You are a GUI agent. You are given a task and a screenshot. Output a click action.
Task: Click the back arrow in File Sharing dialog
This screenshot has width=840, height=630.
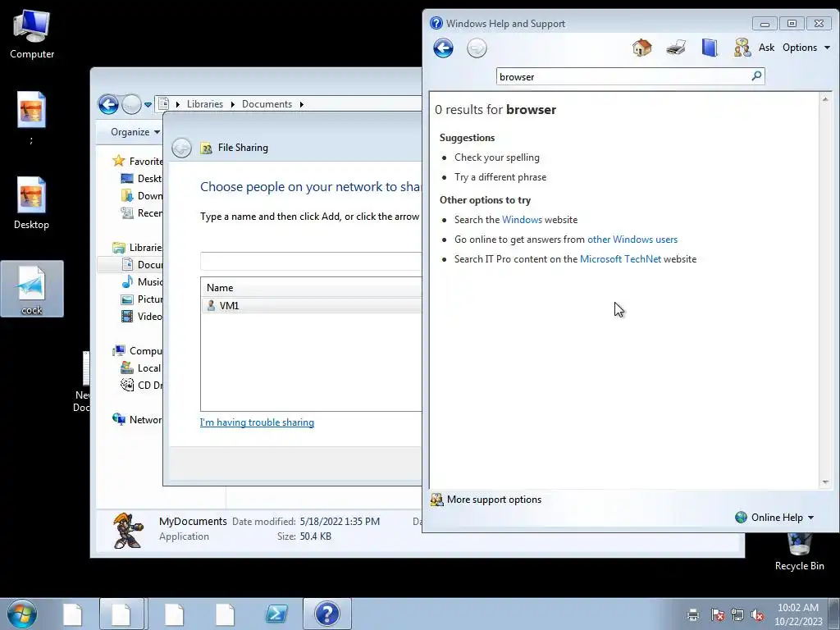coord(181,148)
